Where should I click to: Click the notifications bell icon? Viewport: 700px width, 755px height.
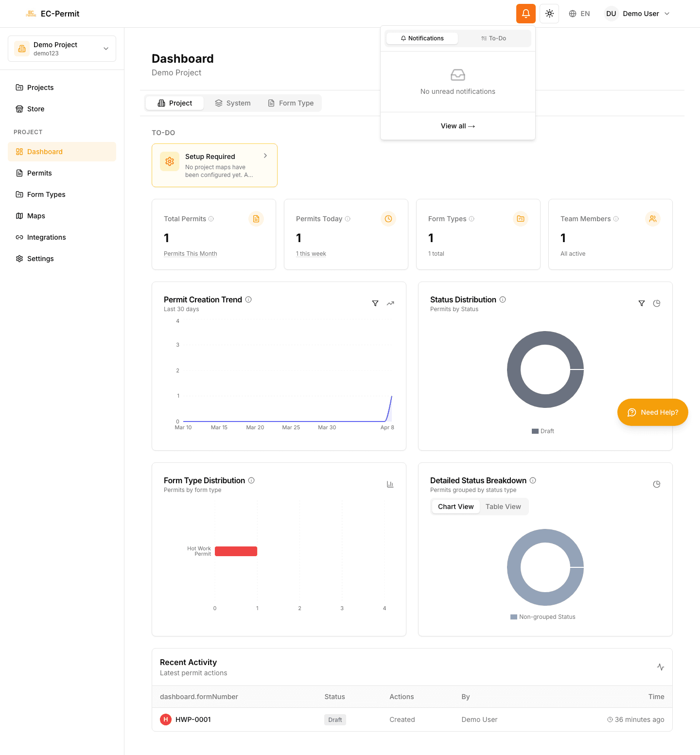coord(525,14)
